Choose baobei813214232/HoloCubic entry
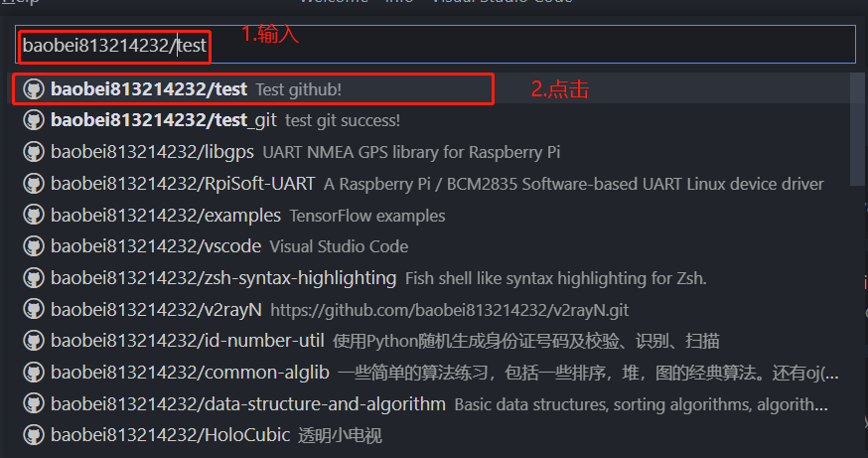 point(171,435)
